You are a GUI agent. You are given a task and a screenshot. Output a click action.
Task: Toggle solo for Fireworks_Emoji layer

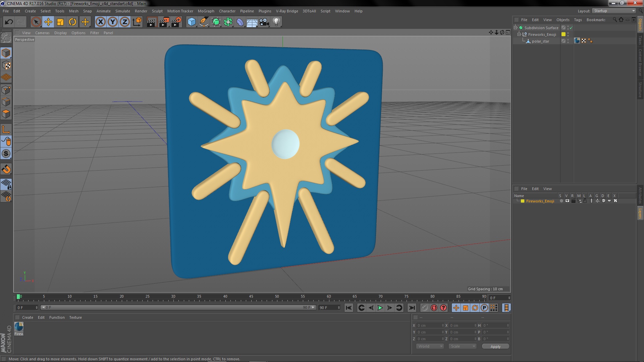coord(561,201)
